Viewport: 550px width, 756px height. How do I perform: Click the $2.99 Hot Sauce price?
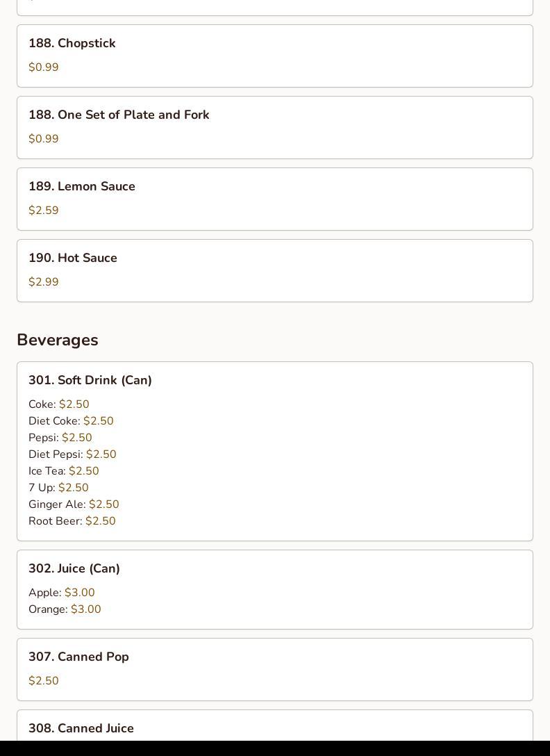(44, 282)
